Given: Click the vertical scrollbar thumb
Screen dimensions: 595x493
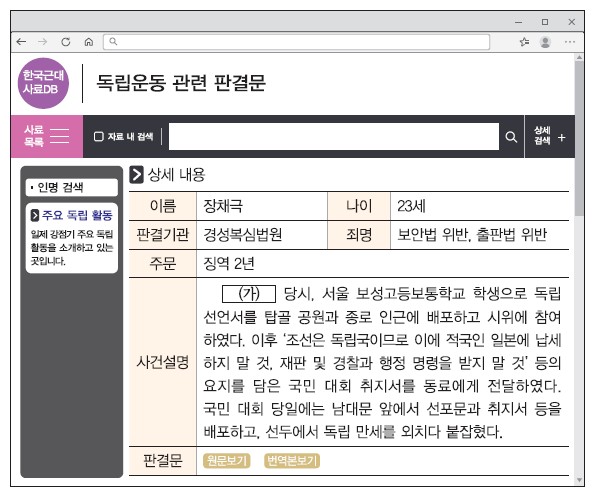Looking at the screenshot, I should click(x=579, y=139).
